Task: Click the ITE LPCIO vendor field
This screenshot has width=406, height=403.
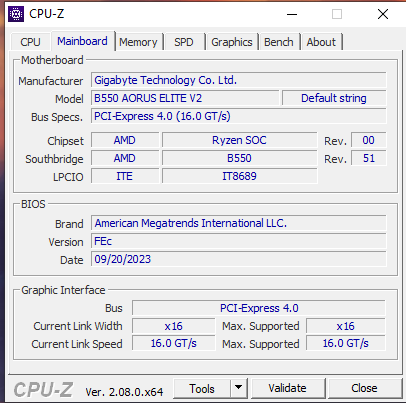Action: tap(125, 176)
